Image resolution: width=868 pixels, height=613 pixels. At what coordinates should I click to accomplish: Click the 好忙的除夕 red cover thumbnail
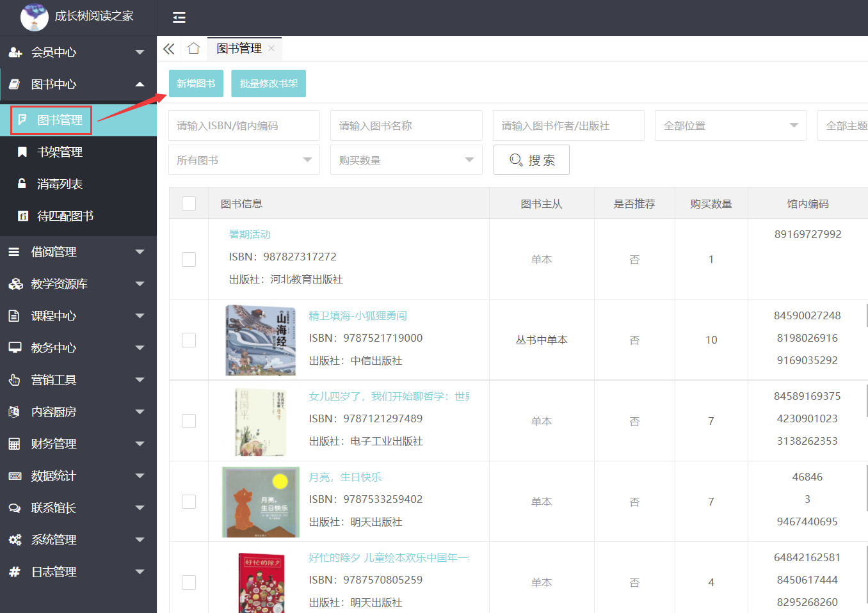pos(261,583)
